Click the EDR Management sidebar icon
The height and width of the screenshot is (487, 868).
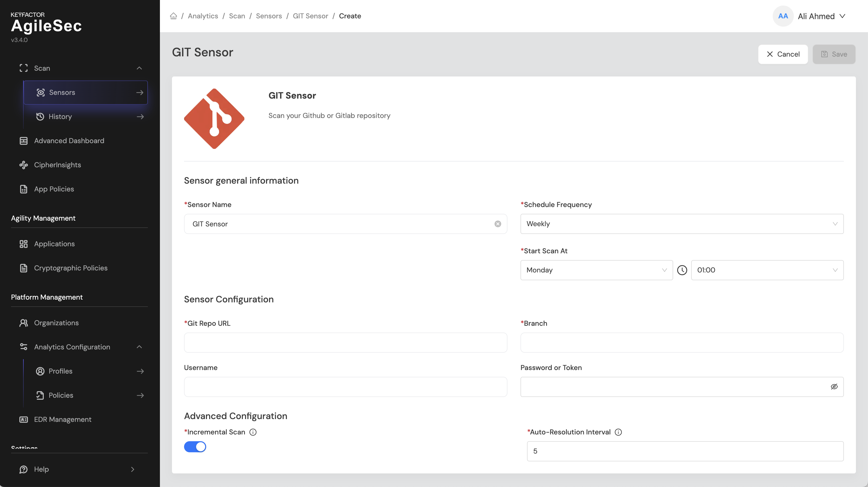point(24,419)
